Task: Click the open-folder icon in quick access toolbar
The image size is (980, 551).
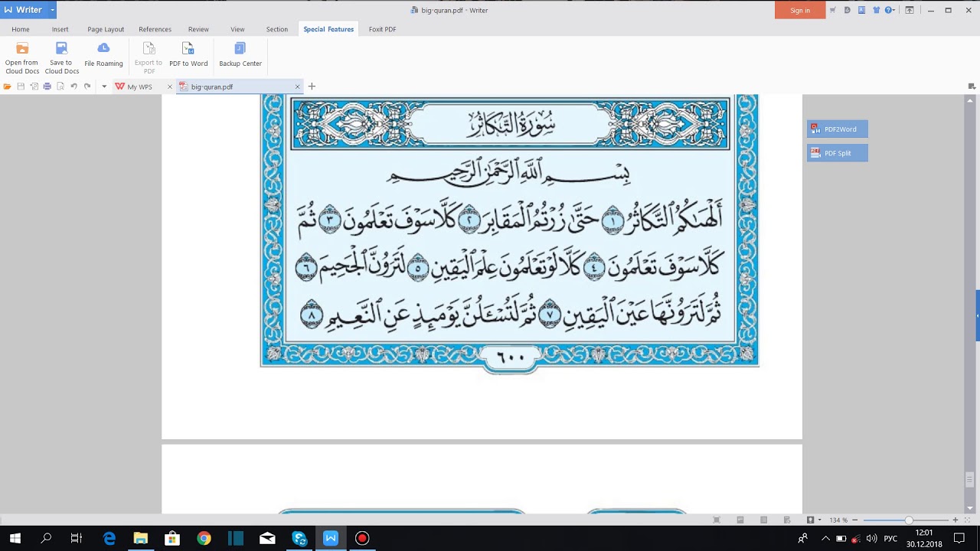Action: coord(7,86)
